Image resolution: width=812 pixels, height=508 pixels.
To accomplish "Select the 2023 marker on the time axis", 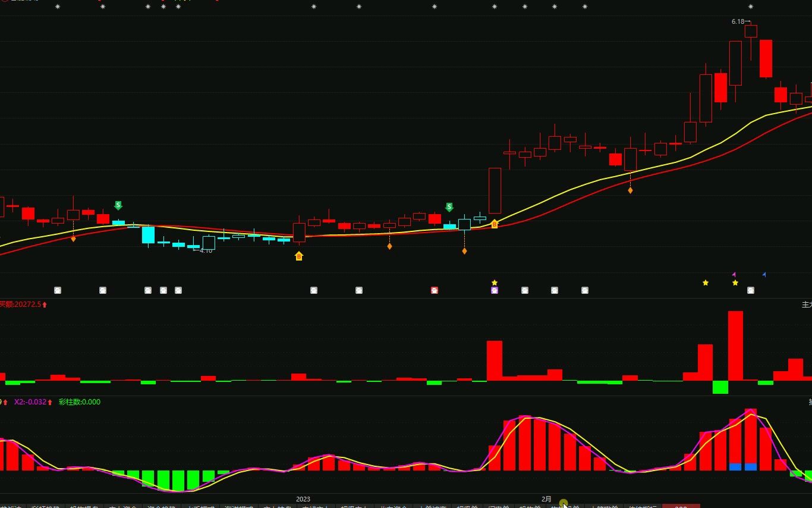I will (x=303, y=499).
